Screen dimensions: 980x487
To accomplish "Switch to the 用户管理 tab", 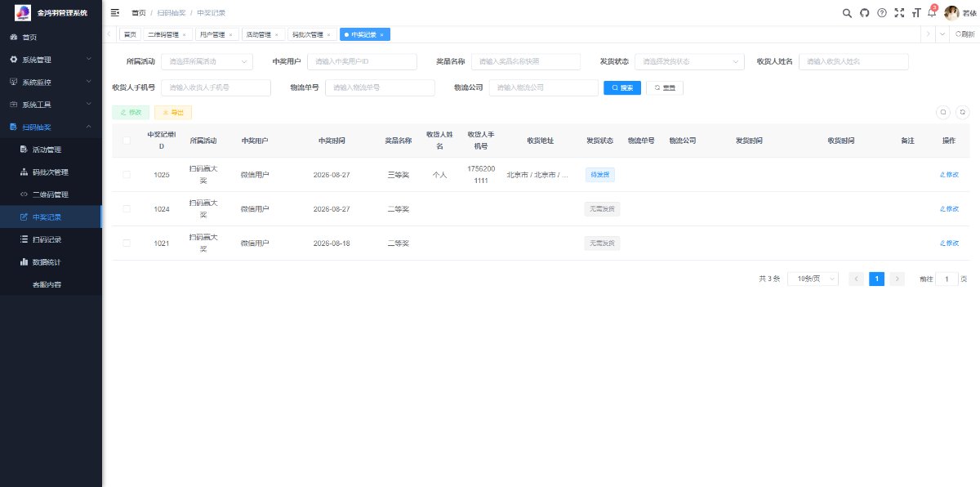I will click(x=212, y=34).
